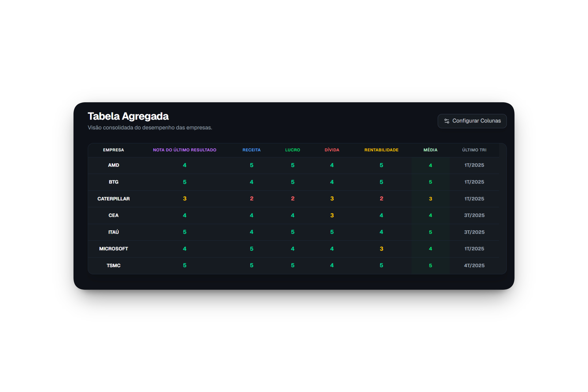This screenshot has width=588, height=392.
Task: Select the CEA company row
Action: [113, 215]
